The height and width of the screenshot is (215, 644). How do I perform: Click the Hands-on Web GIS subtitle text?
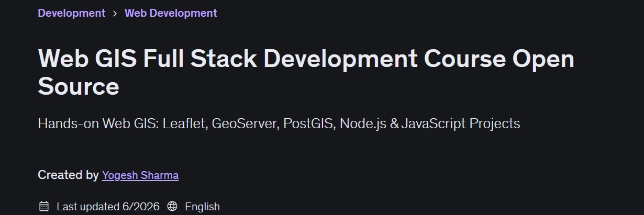(279, 124)
